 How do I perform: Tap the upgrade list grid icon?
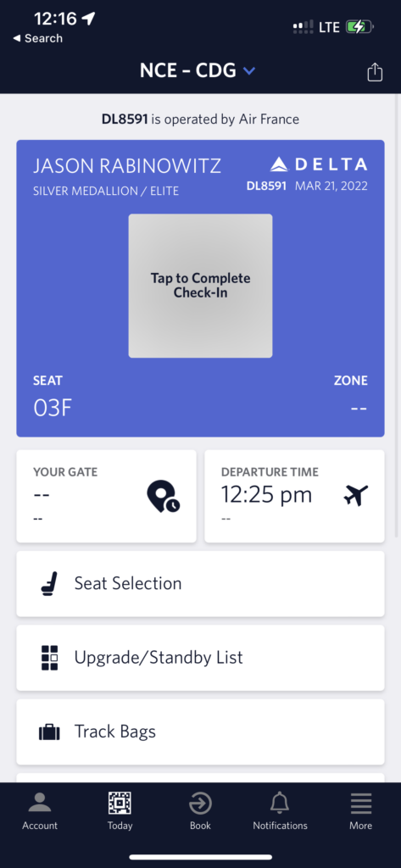pyautogui.click(x=49, y=658)
